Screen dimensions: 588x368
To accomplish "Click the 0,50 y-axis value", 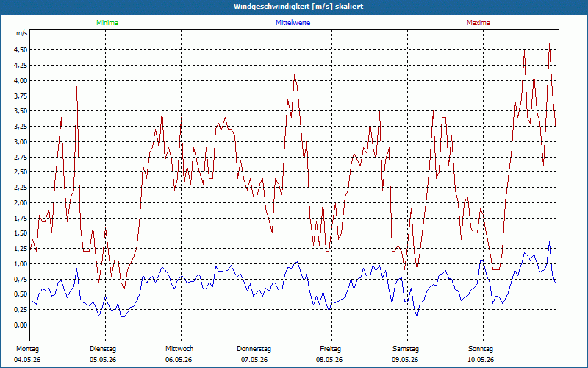I will pos(21,294).
